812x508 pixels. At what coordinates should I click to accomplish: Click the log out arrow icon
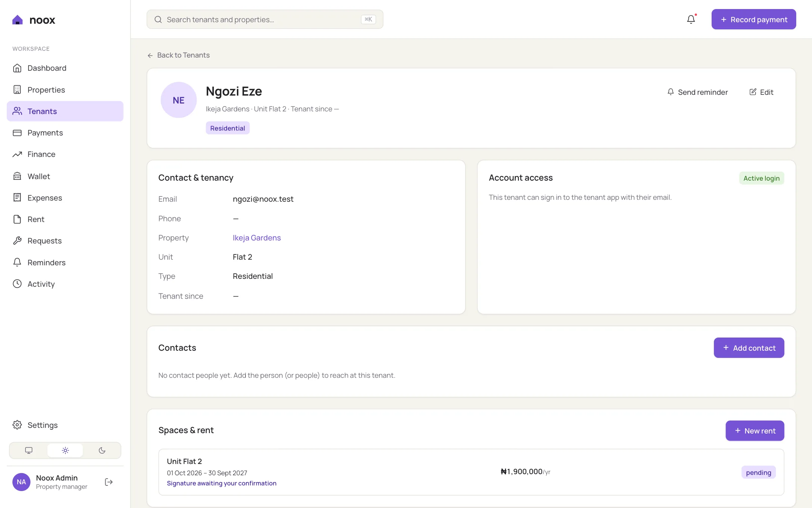pyautogui.click(x=109, y=482)
